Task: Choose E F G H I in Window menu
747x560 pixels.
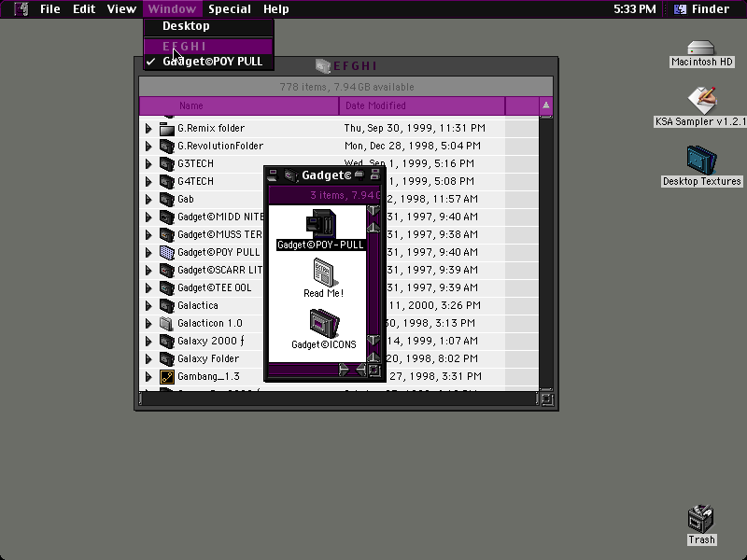Action: tap(208, 46)
